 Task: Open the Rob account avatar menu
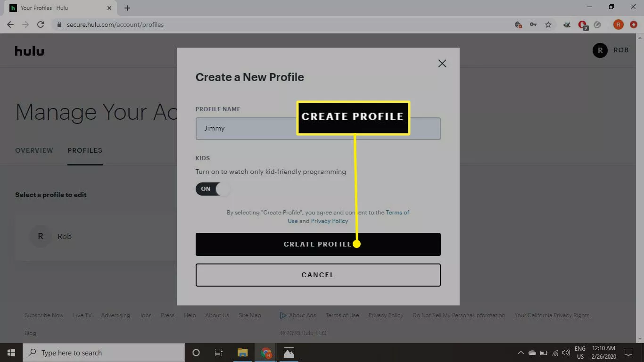tap(600, 50)
